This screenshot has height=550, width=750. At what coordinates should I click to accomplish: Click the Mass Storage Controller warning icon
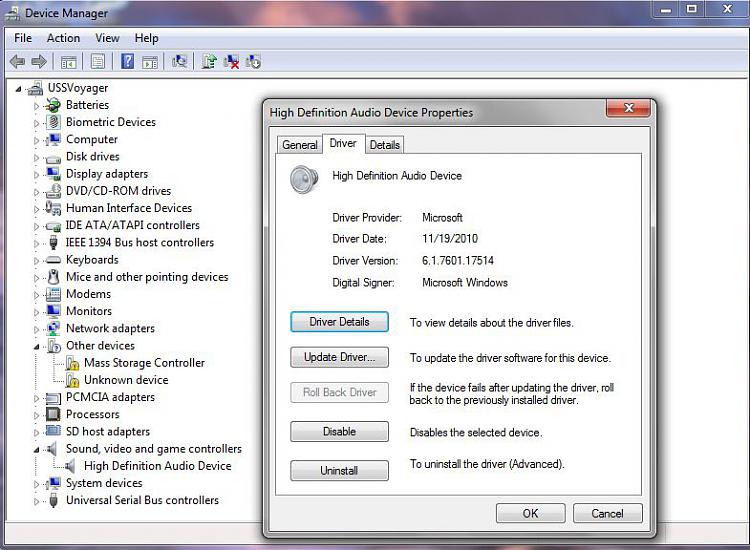pos(72,363)
